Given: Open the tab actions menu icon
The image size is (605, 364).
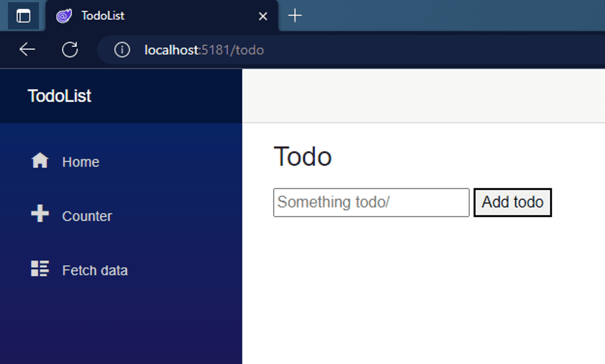Looking at the screenshot, I should (x=23, y=16).
